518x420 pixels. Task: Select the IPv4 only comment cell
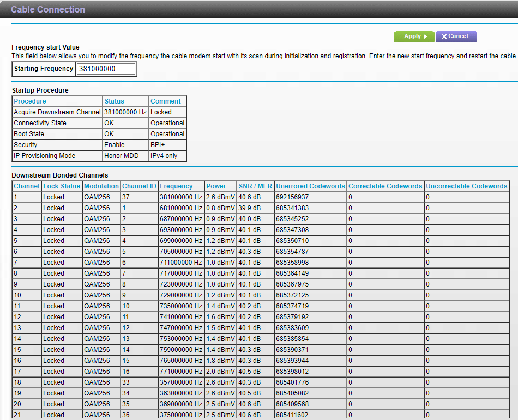[165, 156]
